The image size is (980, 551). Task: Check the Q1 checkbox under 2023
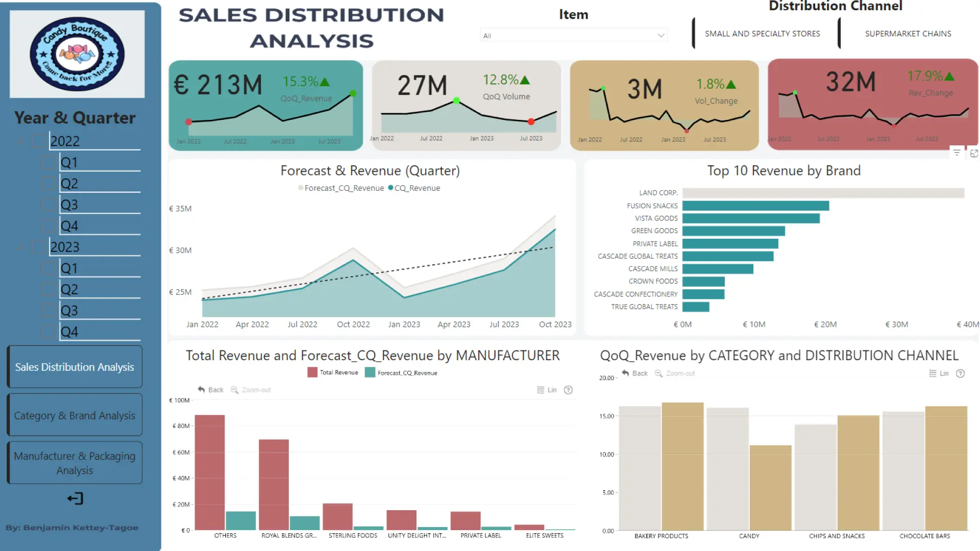[49, 268]
